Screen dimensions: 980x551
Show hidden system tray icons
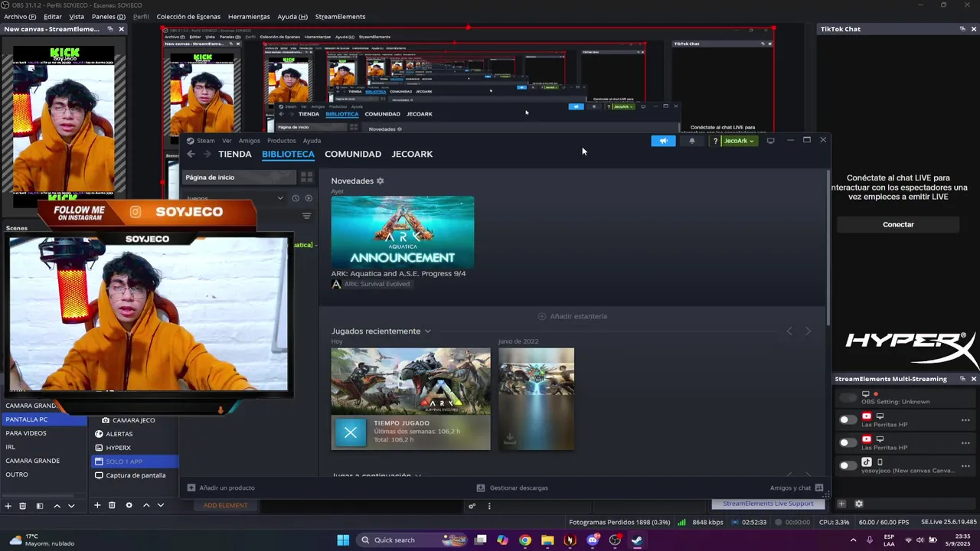tap(853, 540)
